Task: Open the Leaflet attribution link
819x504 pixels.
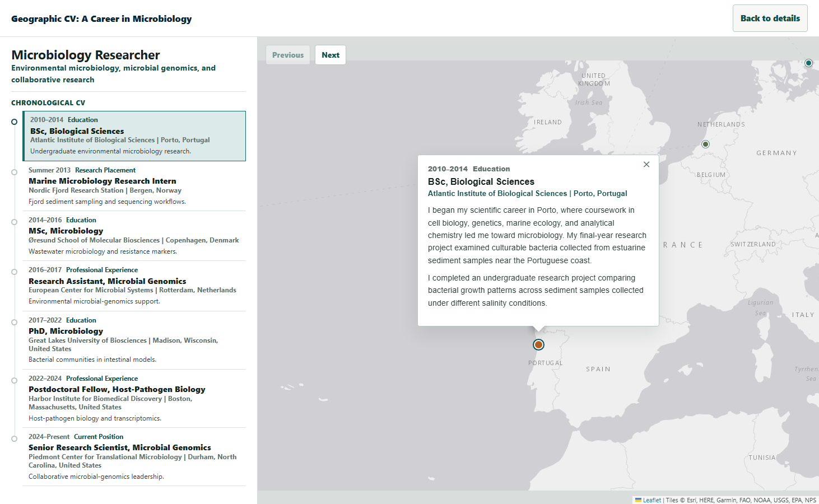Action: point(652,500)
